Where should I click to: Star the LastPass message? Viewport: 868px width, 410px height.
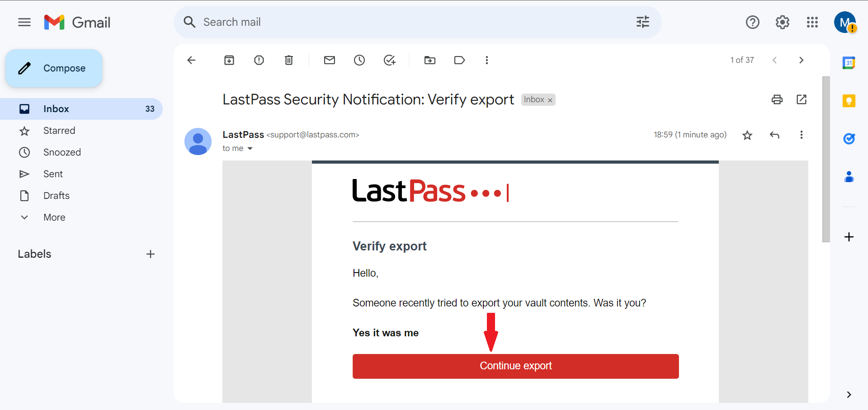coord(747,135)
